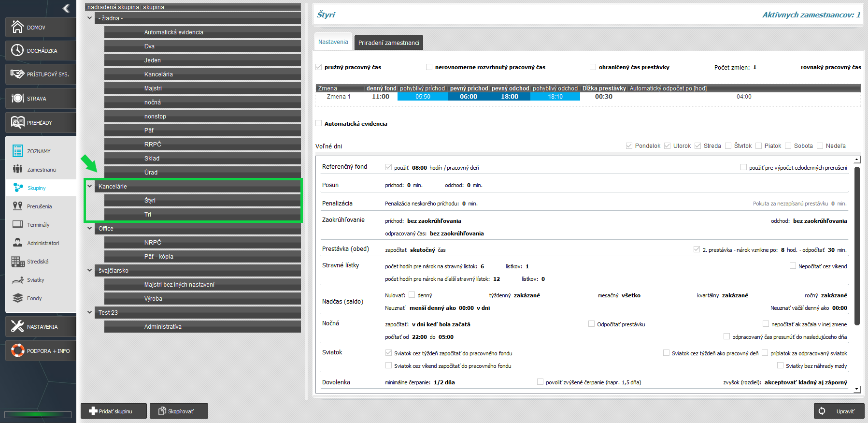The height and width of the screenshot is (423, 868).
Task: Collapse the Office group arrow
Action: coord(89,228)
